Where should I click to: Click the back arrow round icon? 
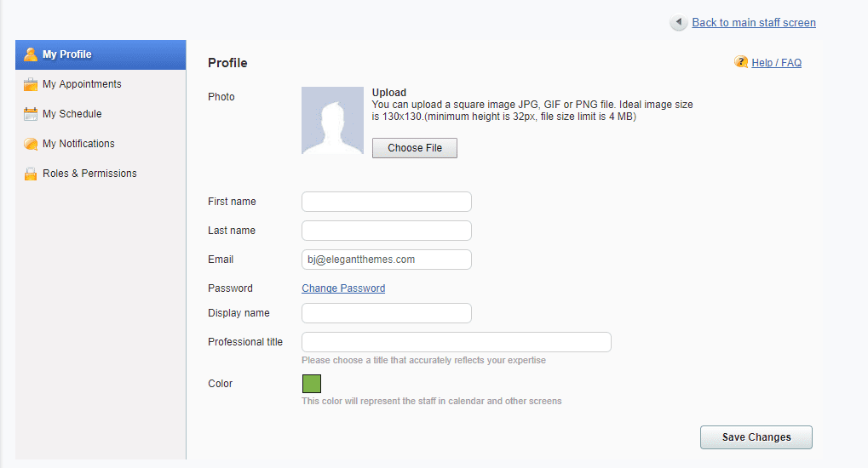(x=679, y=23)
